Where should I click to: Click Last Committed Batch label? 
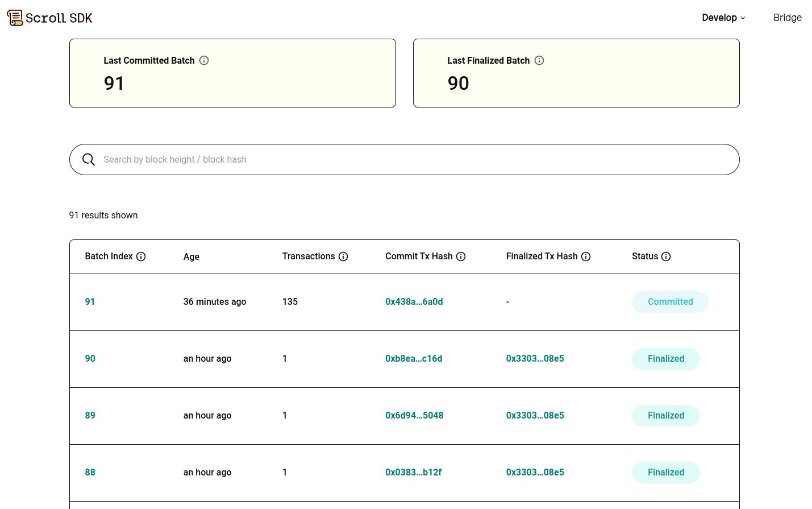(x=149, y=61)
